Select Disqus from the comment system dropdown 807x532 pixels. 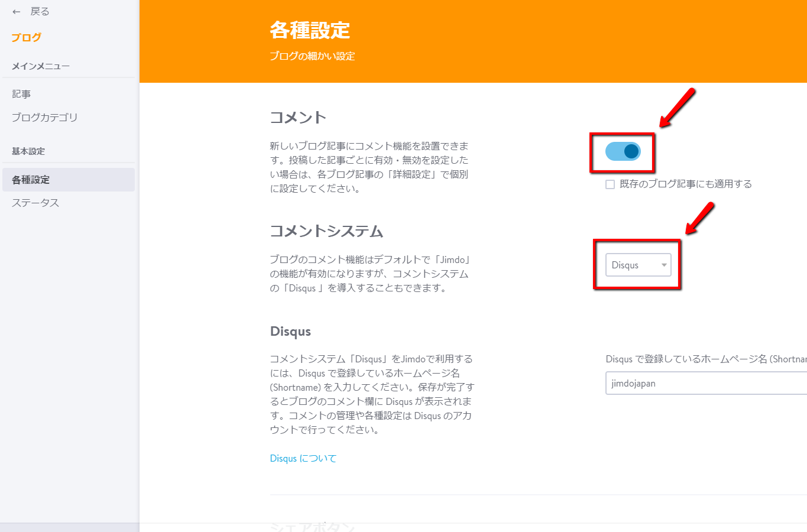[x=639, y=265]
